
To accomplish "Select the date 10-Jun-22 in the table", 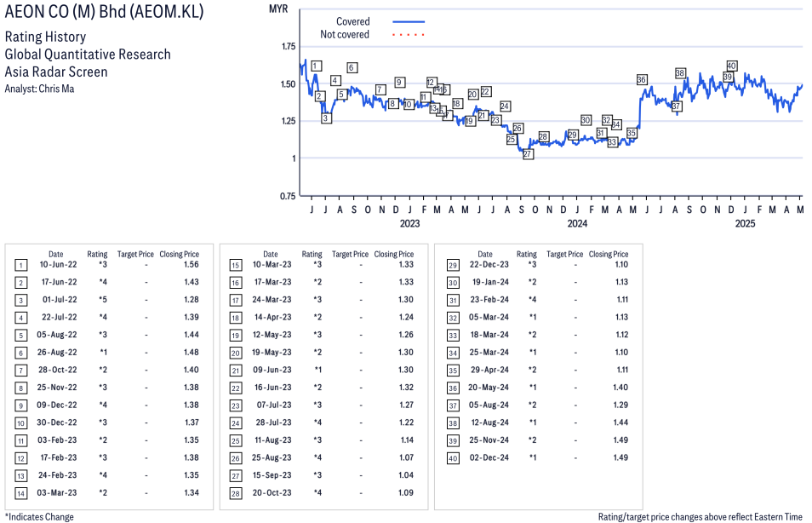I will pos(58,264).
